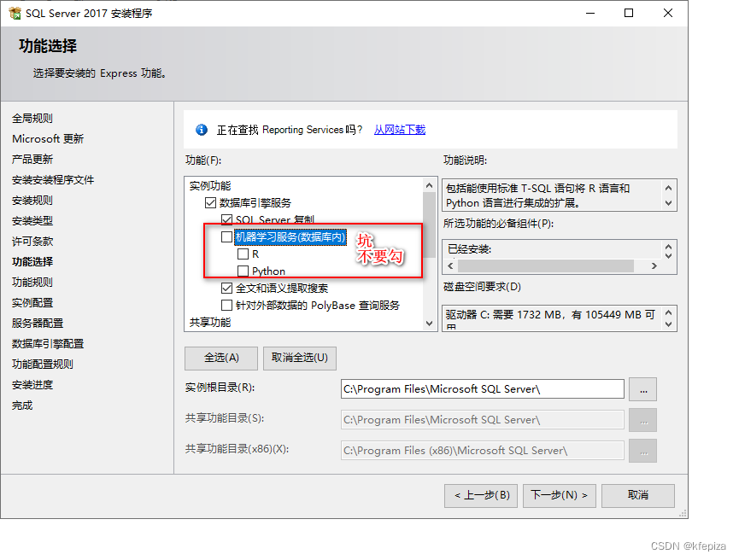
Task: Click the SQL Server setup title bar icon
Action: 15,13
